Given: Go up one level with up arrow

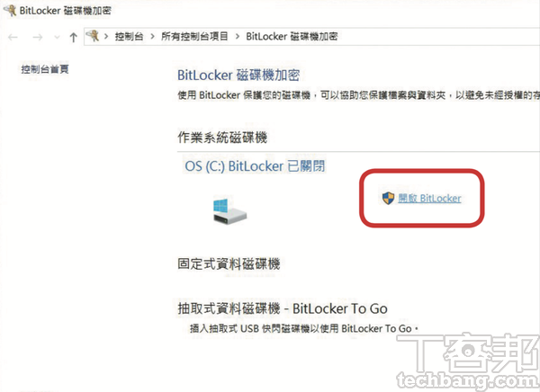Looking at the screenshot, I should [x=73, y=37].
